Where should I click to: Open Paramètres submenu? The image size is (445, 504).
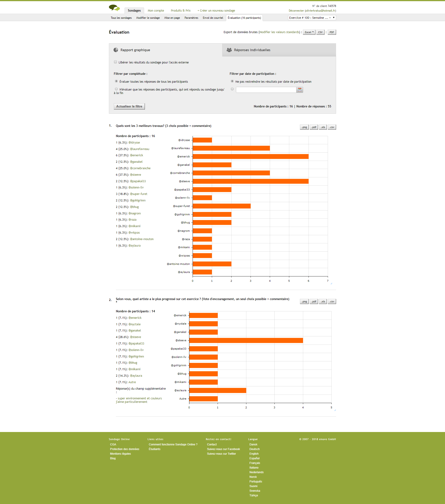191,18
